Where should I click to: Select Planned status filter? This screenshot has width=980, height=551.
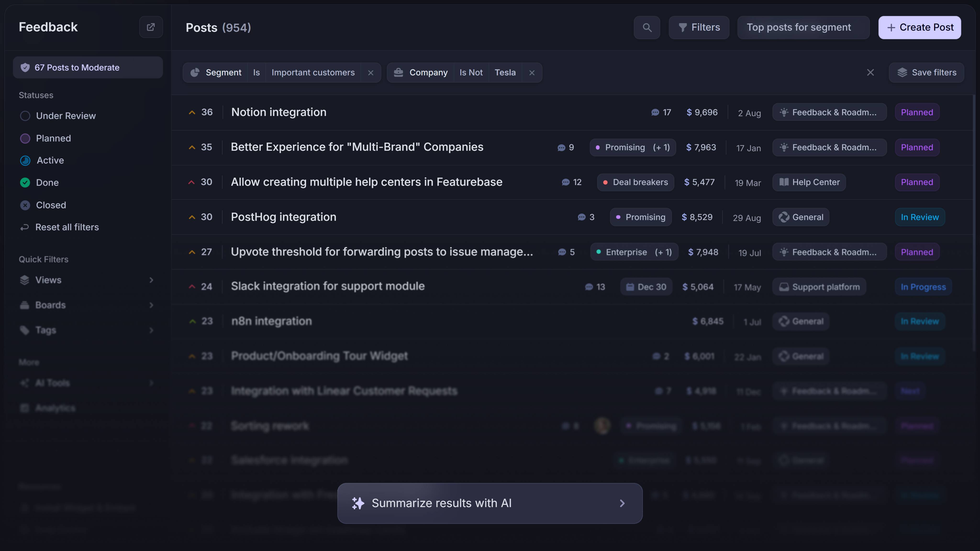(x=53, y=138)
